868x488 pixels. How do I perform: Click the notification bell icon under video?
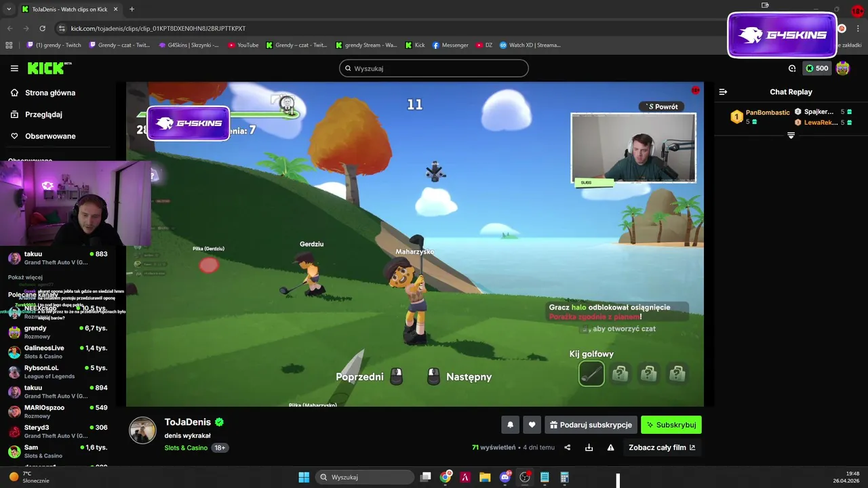click(510, 425)
